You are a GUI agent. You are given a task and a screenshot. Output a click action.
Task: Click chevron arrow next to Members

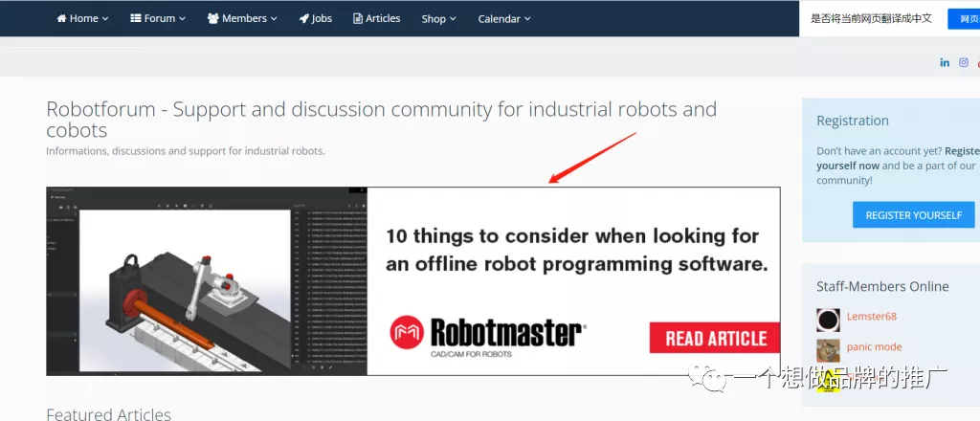[273, 19]
